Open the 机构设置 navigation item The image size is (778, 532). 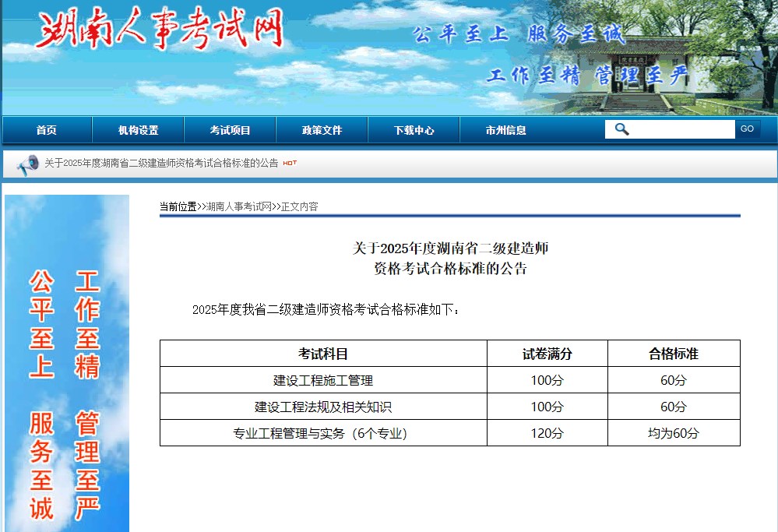(x=138, y=130)
